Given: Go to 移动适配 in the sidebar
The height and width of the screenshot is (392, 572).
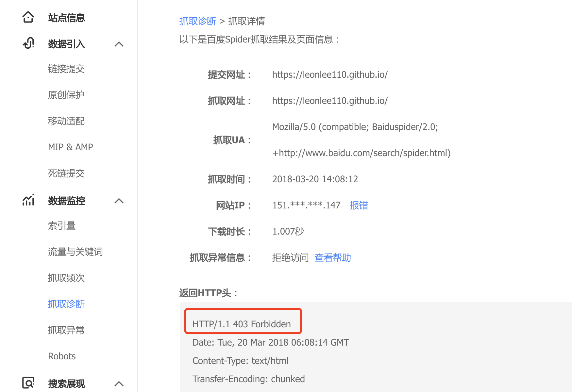Looking at the screenshot, I should (66, 121).
